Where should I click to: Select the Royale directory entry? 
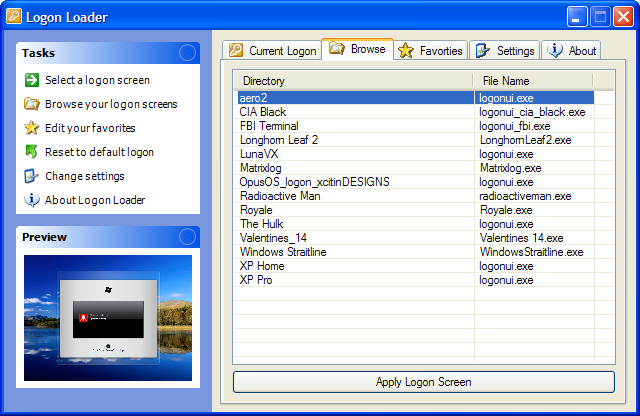click(256, 210)
